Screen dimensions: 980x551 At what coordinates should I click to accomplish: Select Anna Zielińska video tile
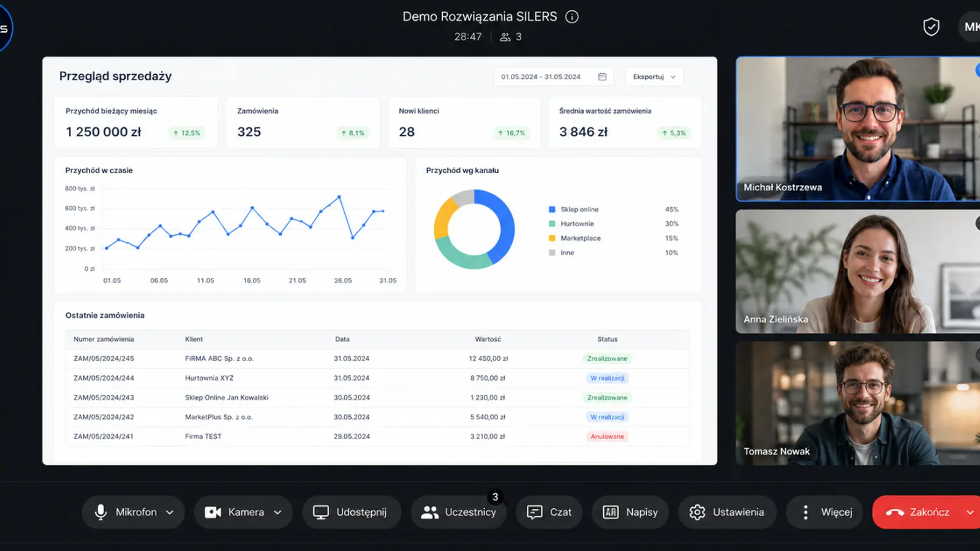[858, 271]
